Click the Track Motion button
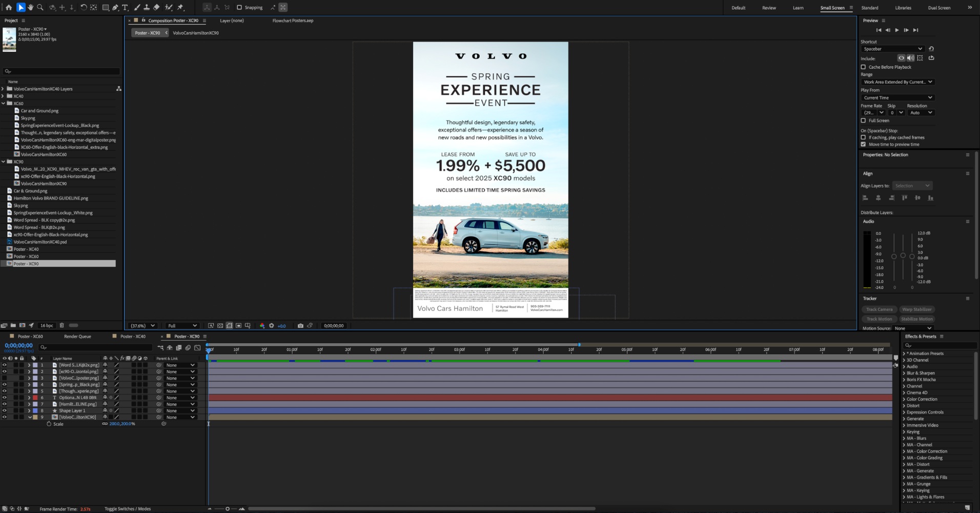This screenshot has width=980, height=513. click(879, 319)
